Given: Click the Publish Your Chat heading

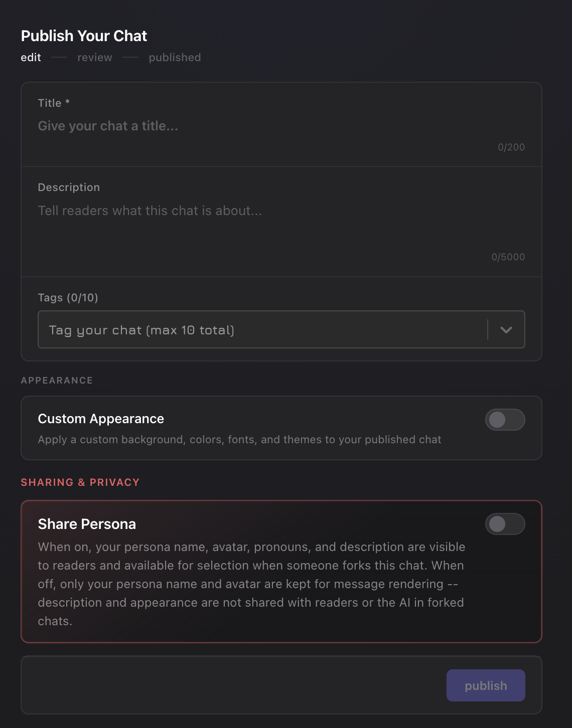Looking at the screenshot, I should coord(83,35).
